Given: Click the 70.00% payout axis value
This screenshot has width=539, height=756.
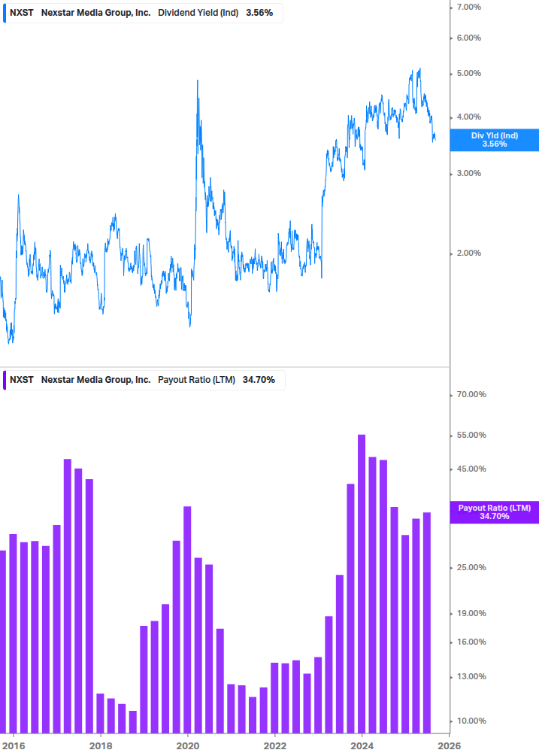Looking at the screenshot, I should coord(471,394).
